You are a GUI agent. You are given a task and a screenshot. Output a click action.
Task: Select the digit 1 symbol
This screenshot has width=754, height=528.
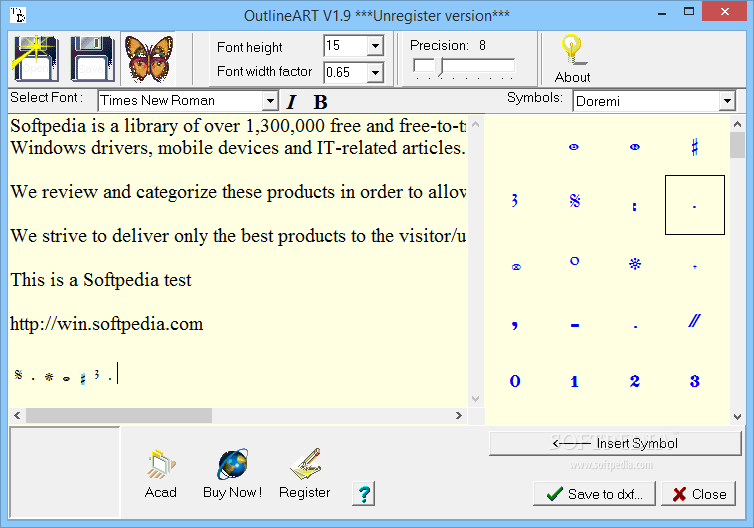click(574, 382)
